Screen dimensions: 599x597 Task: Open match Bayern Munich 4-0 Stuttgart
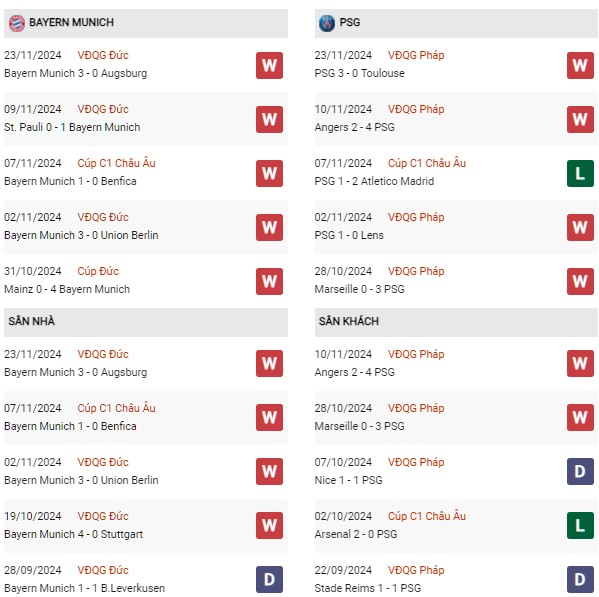tap(73, 534)
